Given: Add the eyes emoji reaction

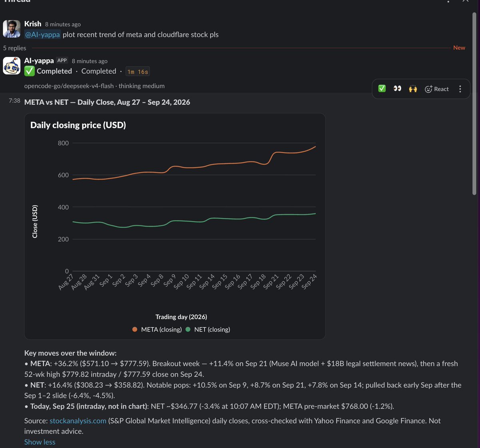Looking at the screenshot, I should pos(397,88).
